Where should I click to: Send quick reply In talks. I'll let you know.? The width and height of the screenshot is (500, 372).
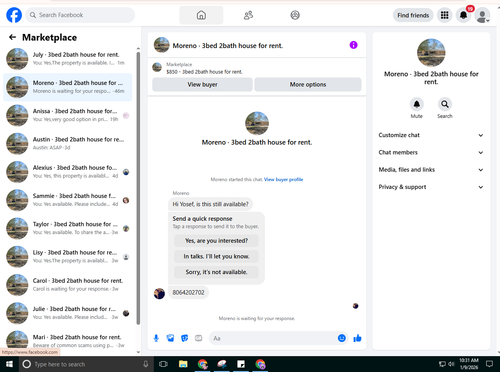(216, 256)
